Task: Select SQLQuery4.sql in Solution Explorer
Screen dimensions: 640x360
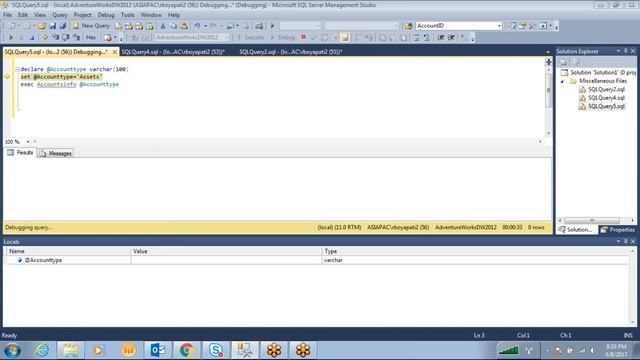Action: click(606, 98)
